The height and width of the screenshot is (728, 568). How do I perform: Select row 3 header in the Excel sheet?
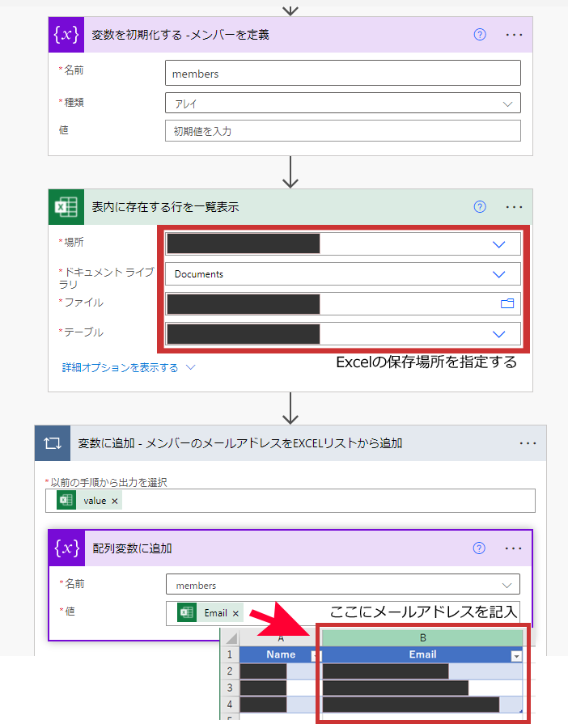[230, 688]
